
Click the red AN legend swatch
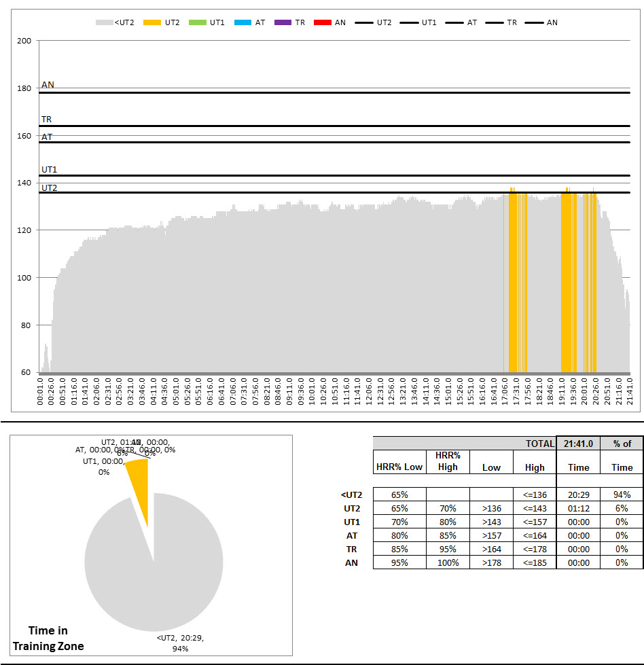click(323, 22)
